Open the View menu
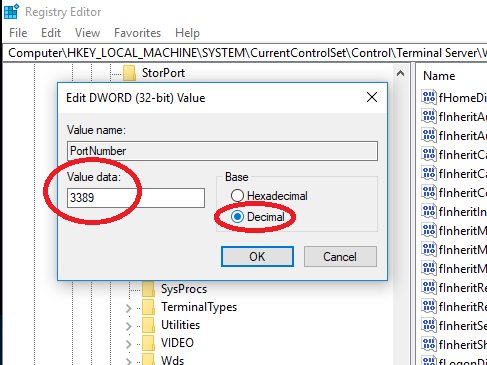This screenshot has height=365, width=487. point(87,33)
